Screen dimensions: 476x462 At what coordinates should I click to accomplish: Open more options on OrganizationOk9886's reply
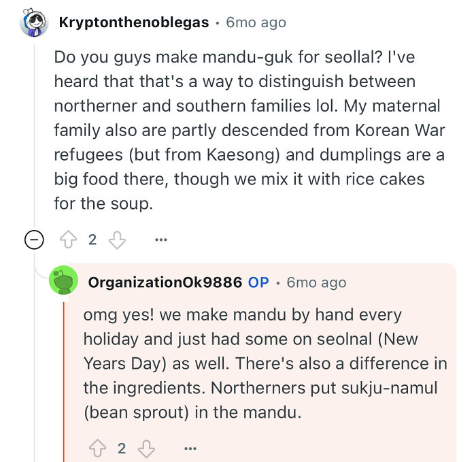click(190, 448)
